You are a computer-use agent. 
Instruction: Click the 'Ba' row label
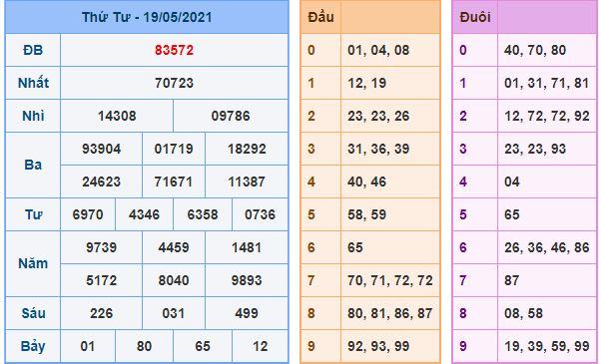(x=33, y=165)
